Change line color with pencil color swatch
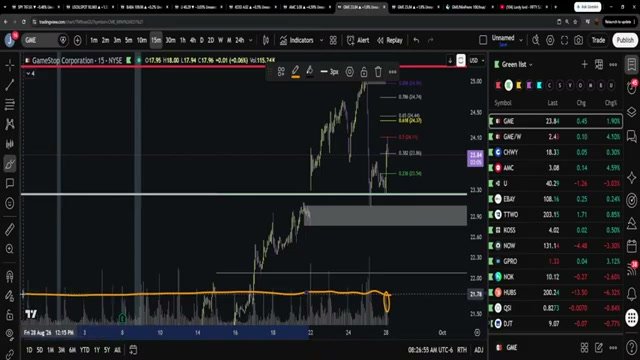Image resolution: width=640 pixels, height=360 pixels. pyautogui.click(x=296, y=72)
